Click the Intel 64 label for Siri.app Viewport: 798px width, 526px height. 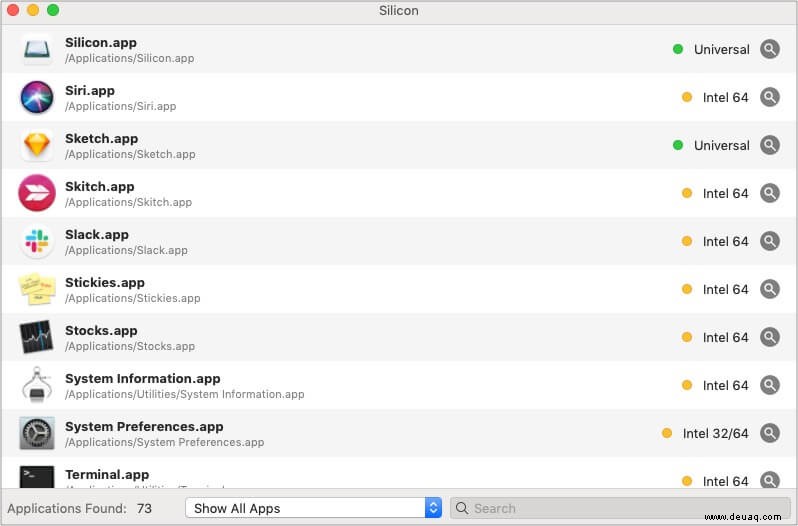725,97
